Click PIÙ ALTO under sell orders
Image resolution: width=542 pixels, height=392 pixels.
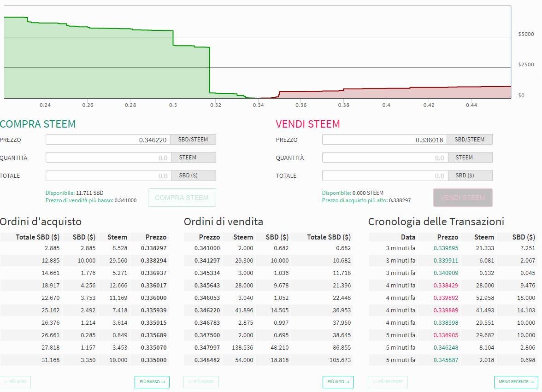tap(338, 382)
